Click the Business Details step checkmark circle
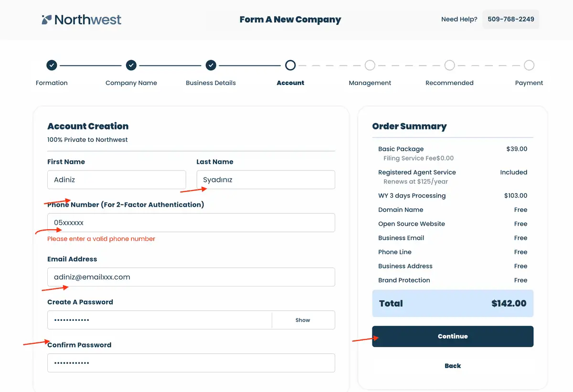573x392 pixels. (x=211, y=65)
